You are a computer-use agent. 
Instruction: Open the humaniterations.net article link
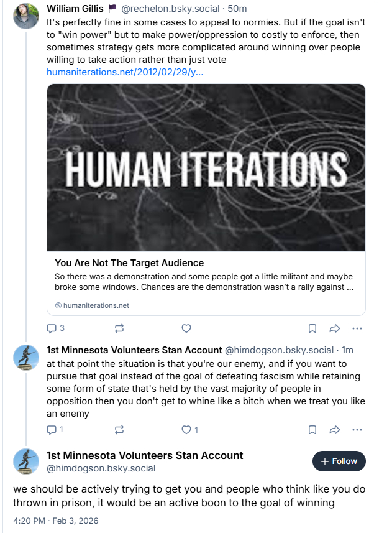125,72
